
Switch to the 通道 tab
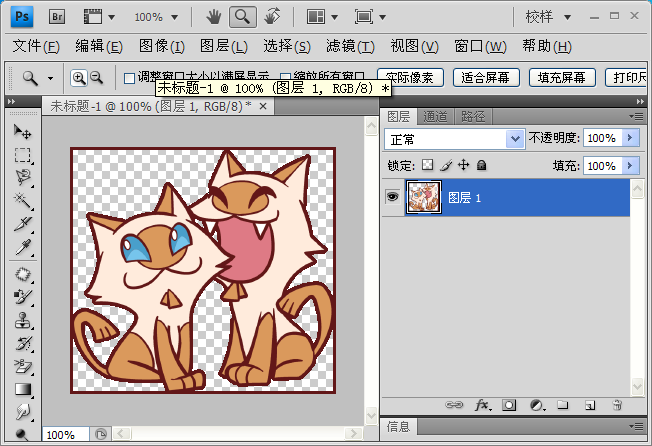coord(435,117)
